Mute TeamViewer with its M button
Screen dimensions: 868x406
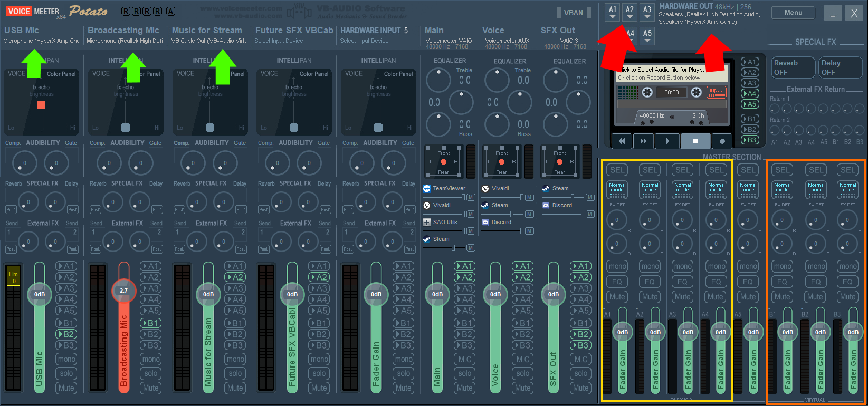coord(471,197)
